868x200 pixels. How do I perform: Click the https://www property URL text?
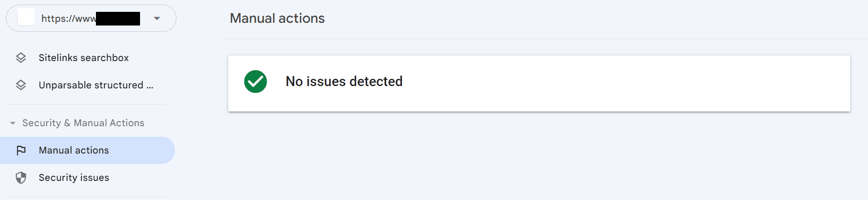[x=68, y=19]
